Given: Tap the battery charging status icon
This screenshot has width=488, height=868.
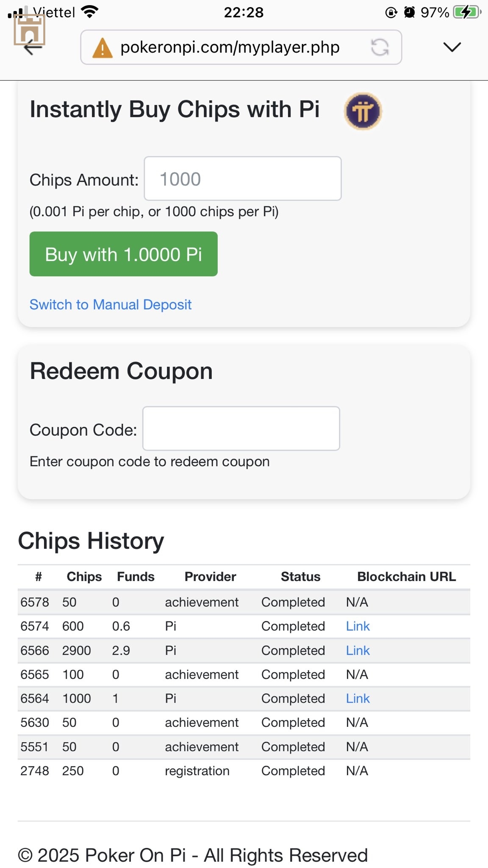Looking at the screenshot, I should (x=467, y=12).
